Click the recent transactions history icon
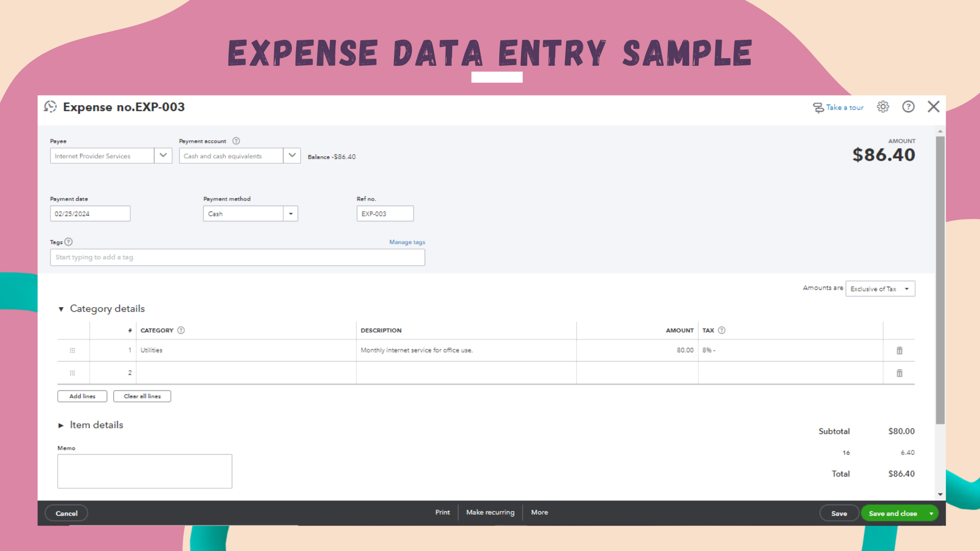Viewport: 980px width, 551px height. (x=50, y=107)
